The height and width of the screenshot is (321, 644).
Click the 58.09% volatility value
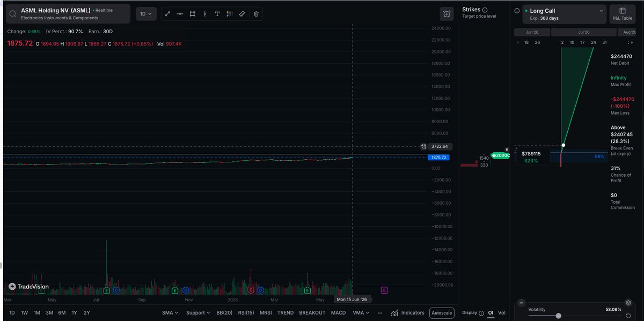pos(612,309)
